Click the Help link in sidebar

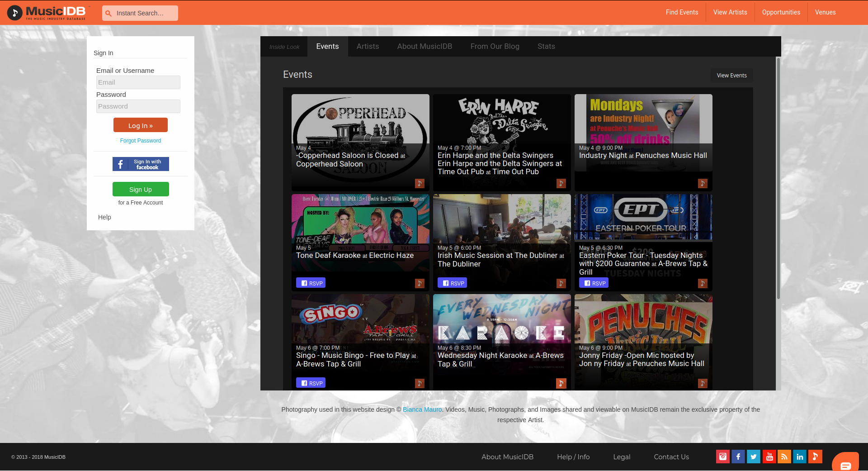tap(104, 217)
